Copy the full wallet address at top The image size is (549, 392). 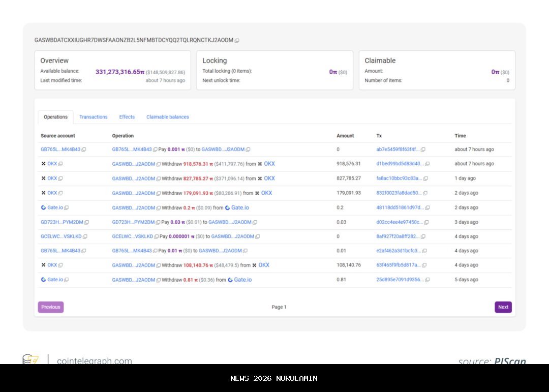(237, 40)
